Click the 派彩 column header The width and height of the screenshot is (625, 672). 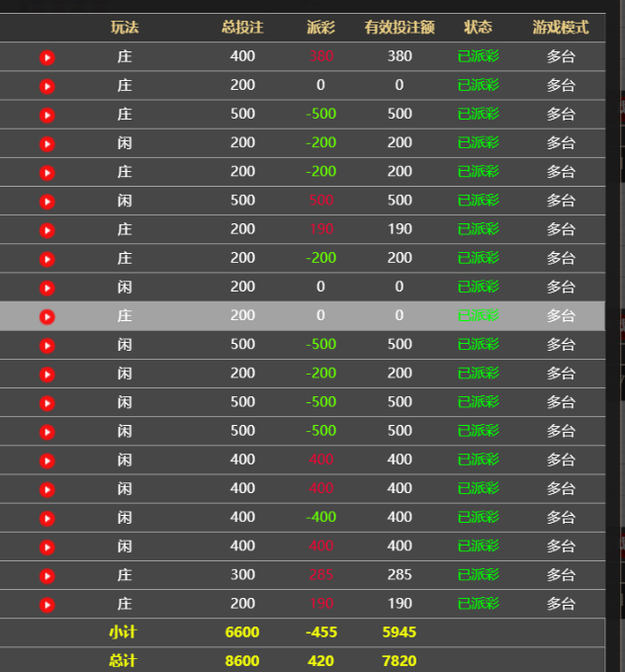[320, 28]
